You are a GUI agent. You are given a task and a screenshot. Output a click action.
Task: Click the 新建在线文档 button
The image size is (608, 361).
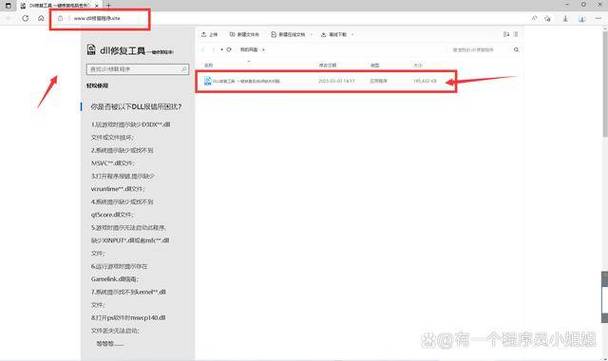click(x=288, y=35)
